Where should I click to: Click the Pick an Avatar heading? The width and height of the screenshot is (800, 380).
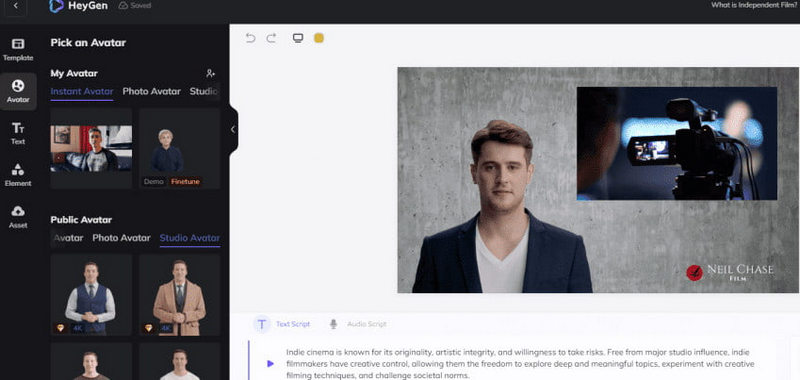(x=88, y=43)
